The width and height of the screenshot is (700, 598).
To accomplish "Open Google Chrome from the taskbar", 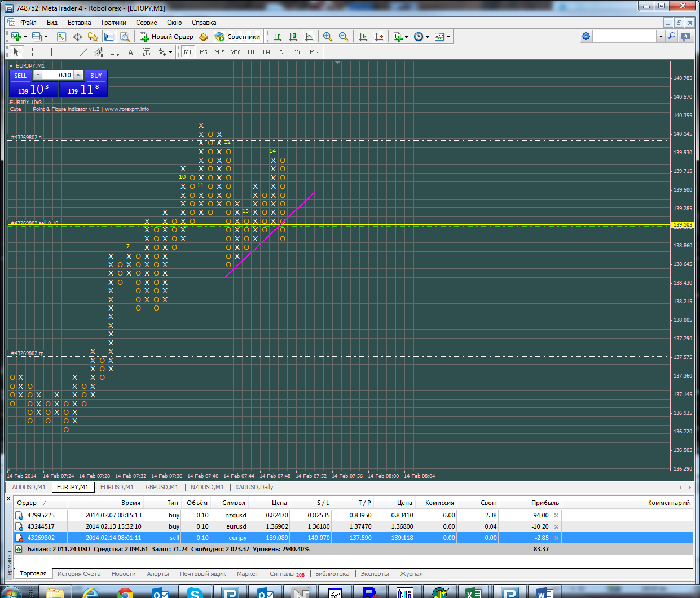I will pos(125,593).
